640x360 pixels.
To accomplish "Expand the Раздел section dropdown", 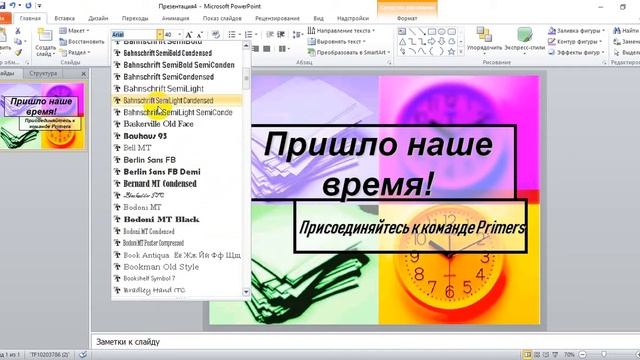I will click(89, 52).
